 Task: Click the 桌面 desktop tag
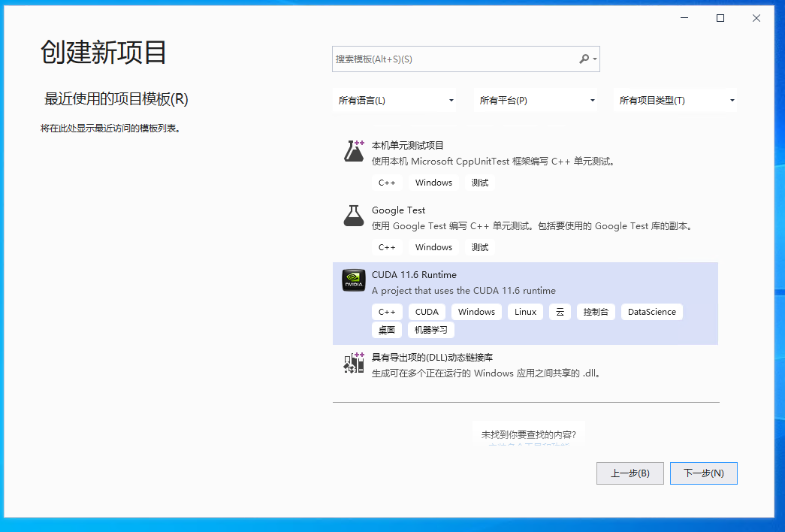point(387,330)
